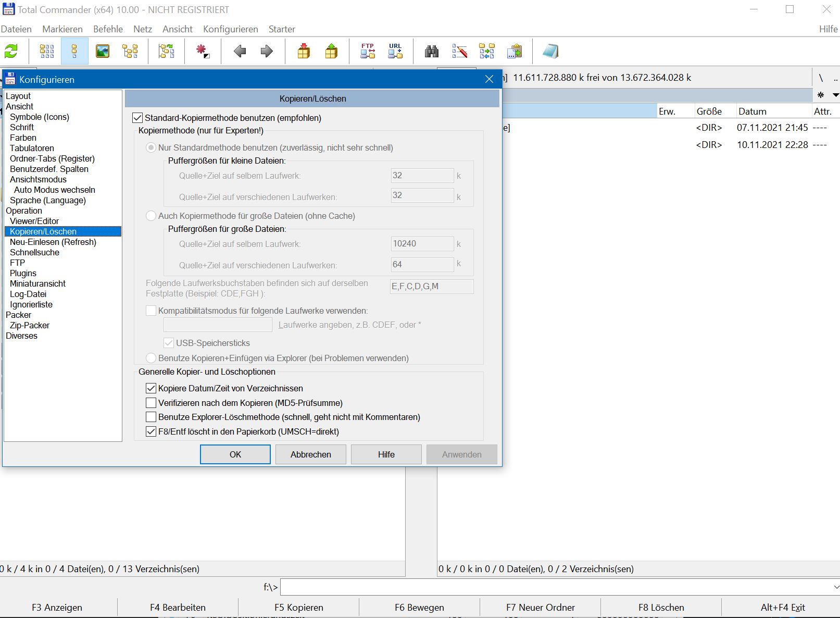840x618 pixels.
Task: Enable Benutze Explorer-Löschmethode checkbox
Action: pos(151,417)
